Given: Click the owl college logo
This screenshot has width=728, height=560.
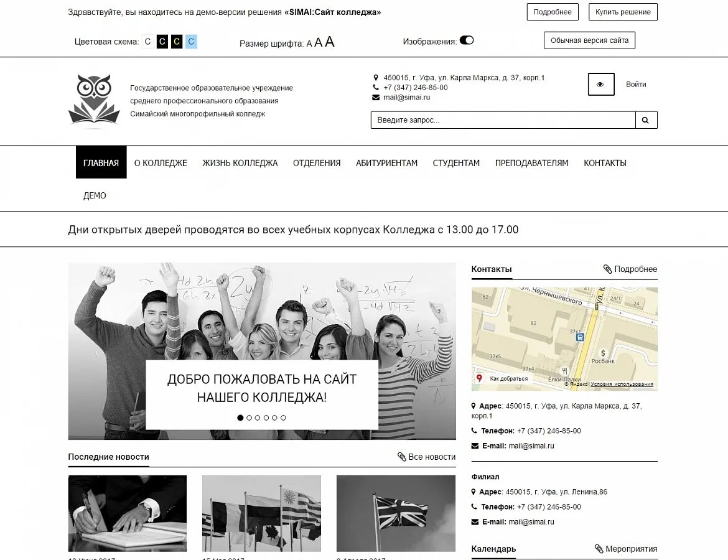Looking at the screenshot, I should (94, 100).
